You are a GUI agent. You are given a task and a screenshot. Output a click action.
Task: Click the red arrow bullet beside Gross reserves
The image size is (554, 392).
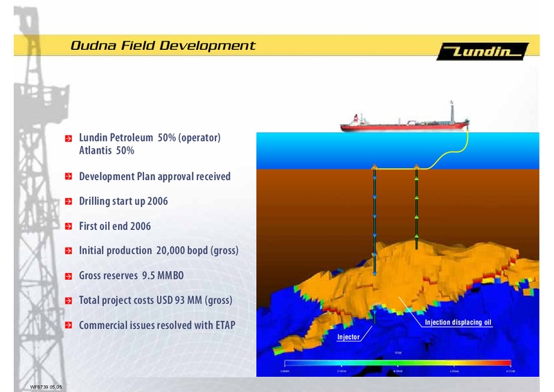point(69,276)
